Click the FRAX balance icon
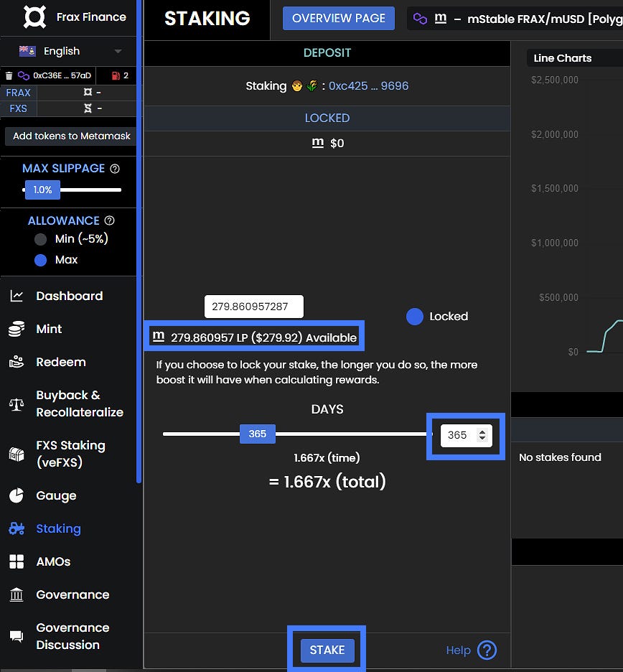The height and width of the screenshot is (672, 623). 88,92
